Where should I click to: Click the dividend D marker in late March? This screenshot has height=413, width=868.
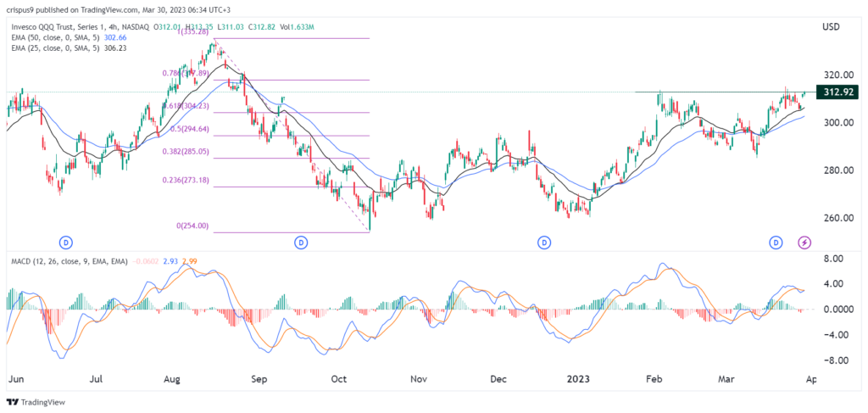[776, 242]
